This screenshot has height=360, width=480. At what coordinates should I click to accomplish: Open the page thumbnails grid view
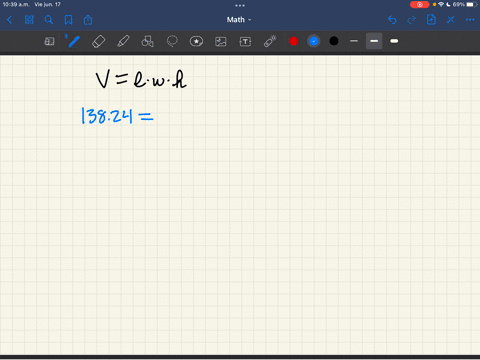29,20
